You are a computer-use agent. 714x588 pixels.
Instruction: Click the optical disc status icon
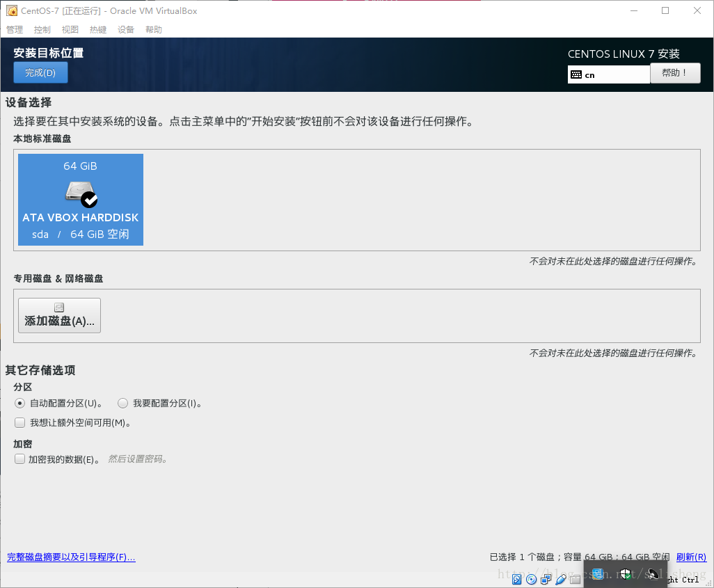click(x=532, y=580)
